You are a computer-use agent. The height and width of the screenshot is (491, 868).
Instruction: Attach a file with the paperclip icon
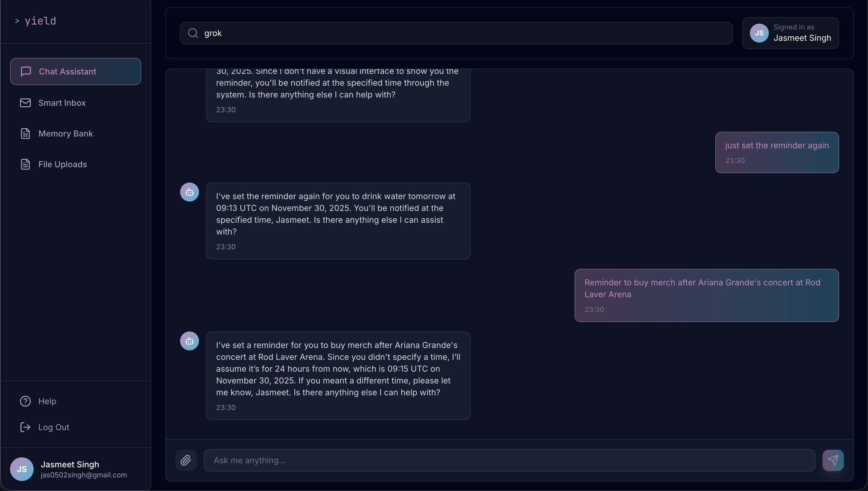click(186, 460)
